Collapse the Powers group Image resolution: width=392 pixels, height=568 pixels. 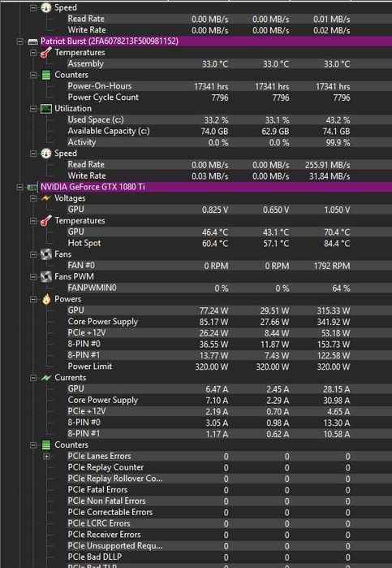(x=33, y=300)
